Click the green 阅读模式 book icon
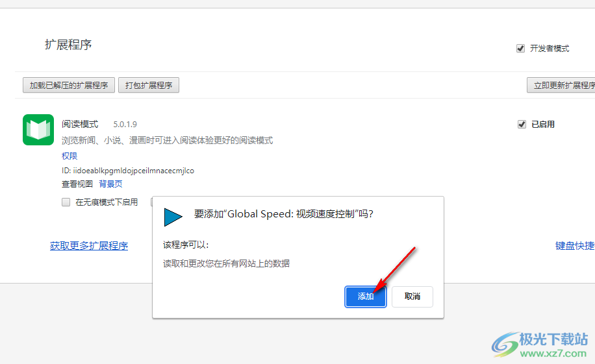 tap(38, 130)
